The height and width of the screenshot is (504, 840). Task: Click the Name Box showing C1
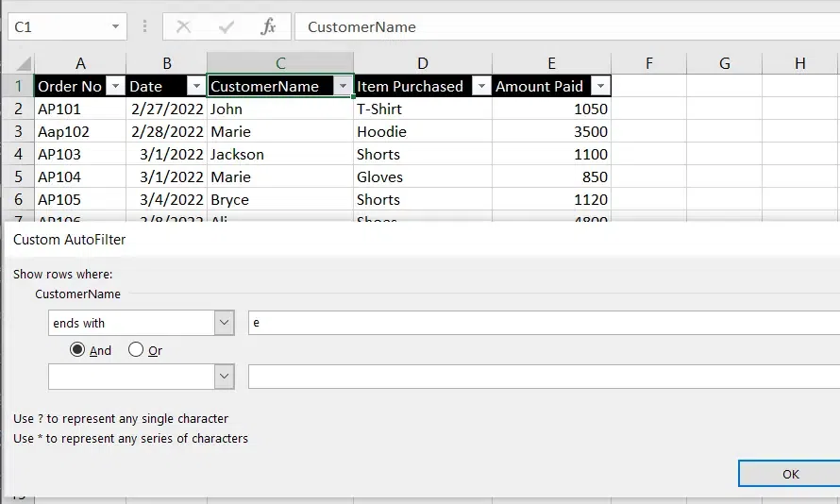(x=67, y=26)
